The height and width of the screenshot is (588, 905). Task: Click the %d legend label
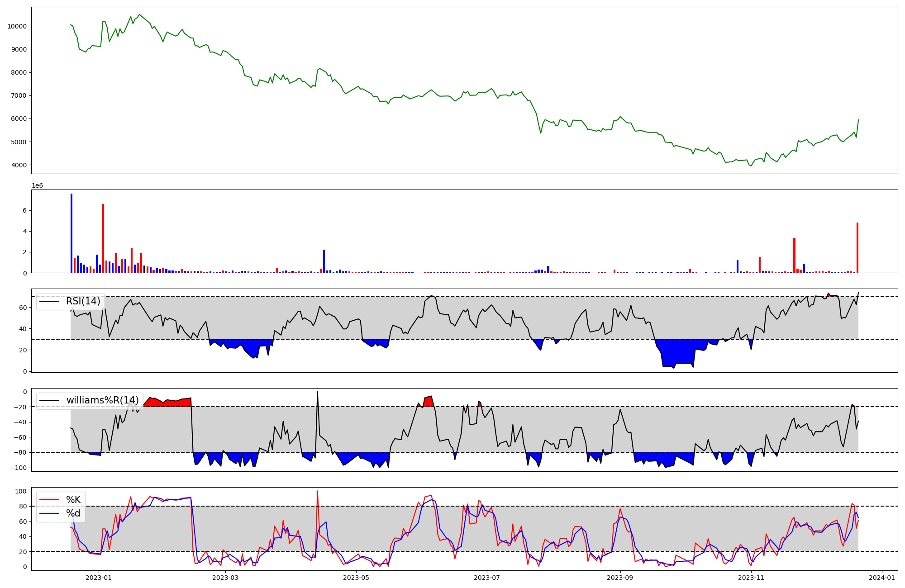coord(73,513)
